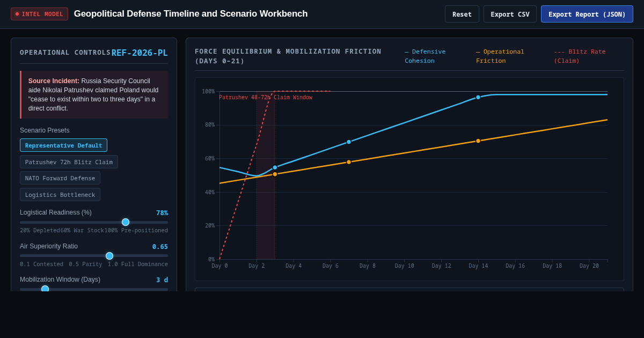
Task: Click the blue Defensive Cohesion point near Day 3
Action: 275,167
